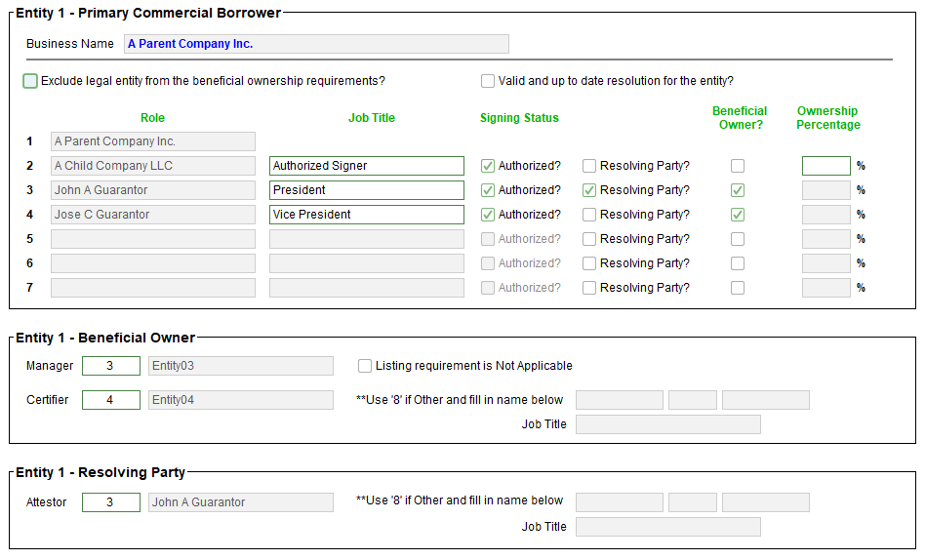
Task: Focus the Manager number field
Action: pyautogui.click(x=110, y=366)
